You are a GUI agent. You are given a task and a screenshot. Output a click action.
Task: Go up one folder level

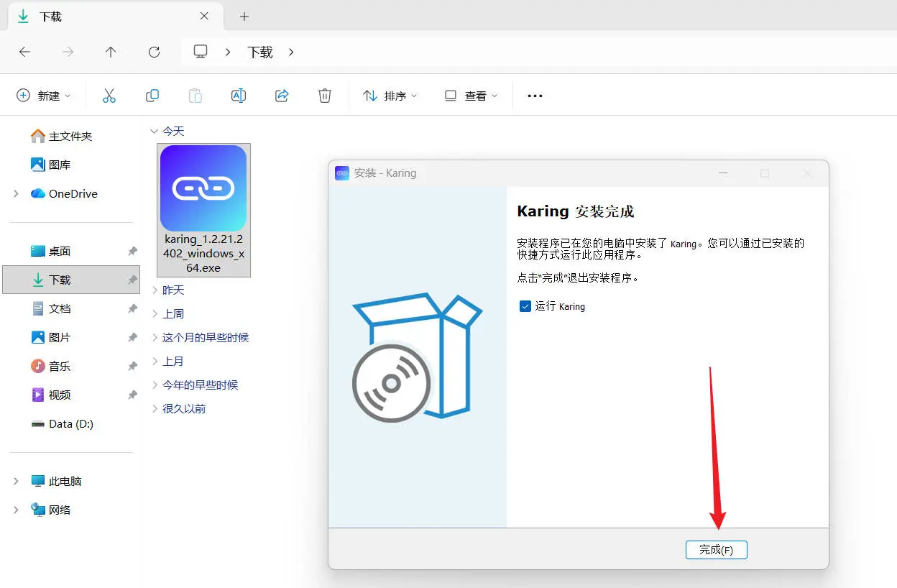[111, 52]
